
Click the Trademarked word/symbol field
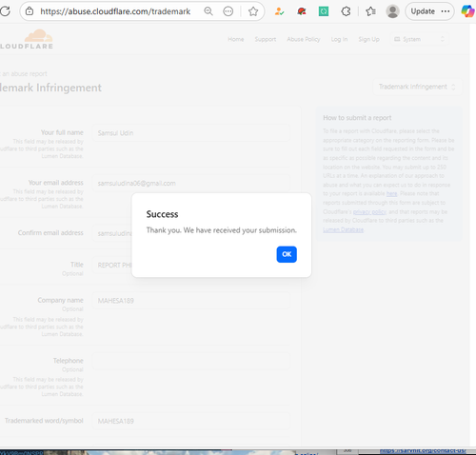[191, 421]
